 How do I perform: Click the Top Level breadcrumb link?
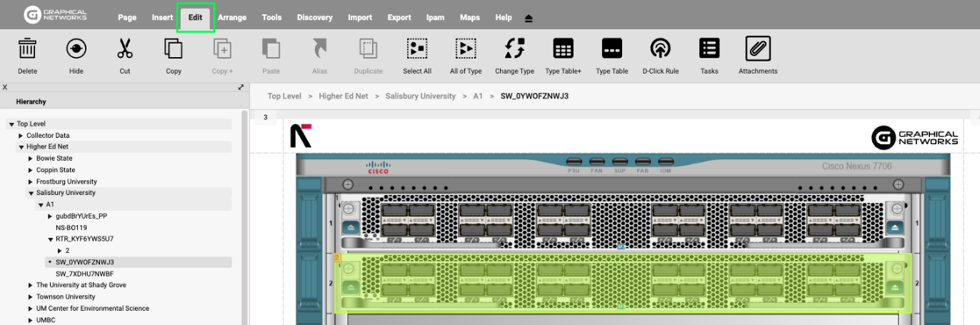tap(284, 96)
